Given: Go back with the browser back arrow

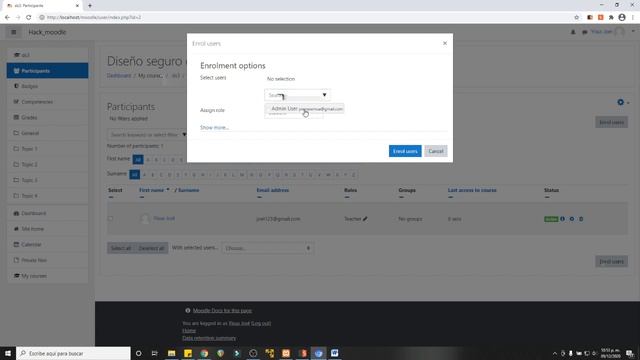Looking at the screenshot, I should [x=7, y=18].
